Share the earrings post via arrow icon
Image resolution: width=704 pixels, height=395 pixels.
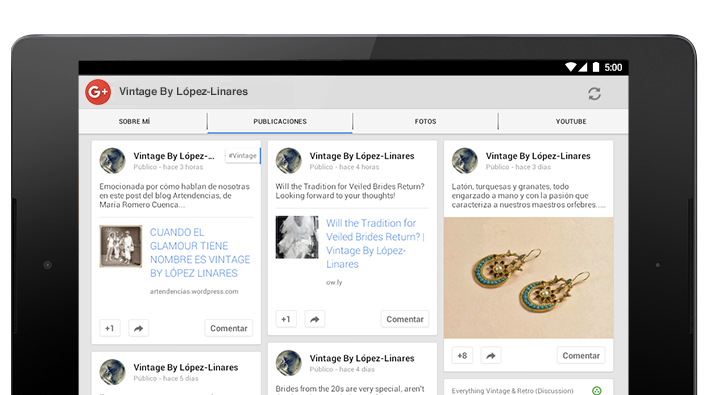491,356
